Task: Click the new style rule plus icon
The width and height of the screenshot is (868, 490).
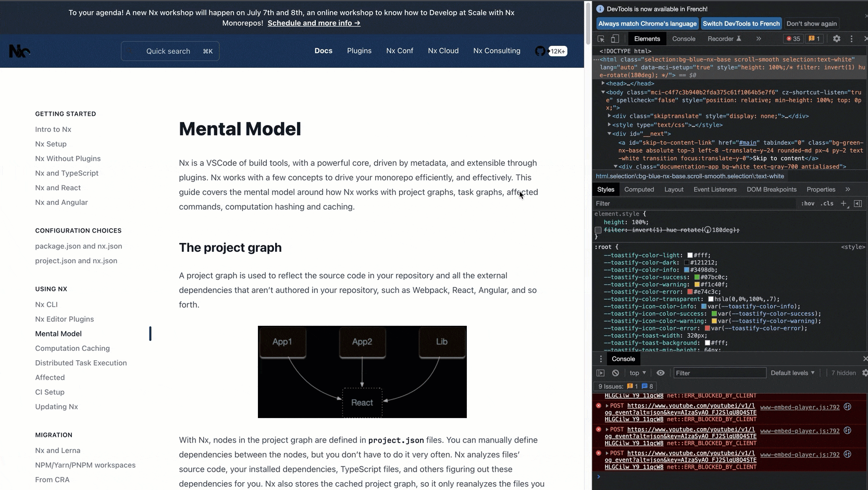Action: 844,204
